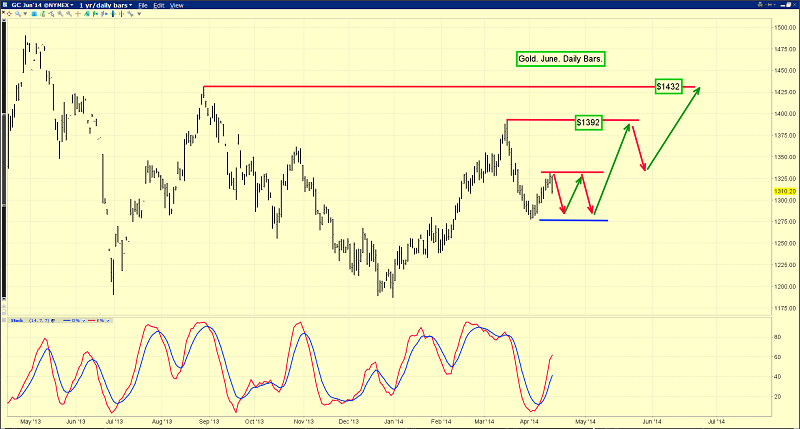
Task: Open the View menu
Action: [177, 5]
